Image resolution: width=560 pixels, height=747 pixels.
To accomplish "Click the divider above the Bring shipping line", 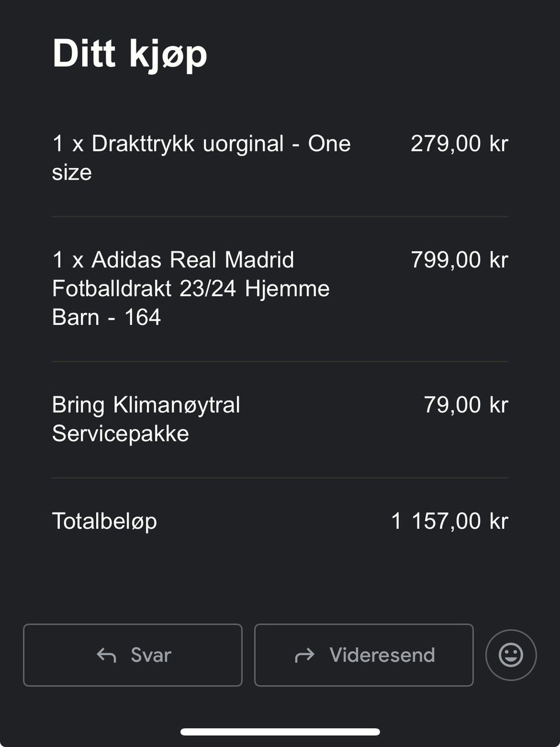I will (x=280, y=362).
